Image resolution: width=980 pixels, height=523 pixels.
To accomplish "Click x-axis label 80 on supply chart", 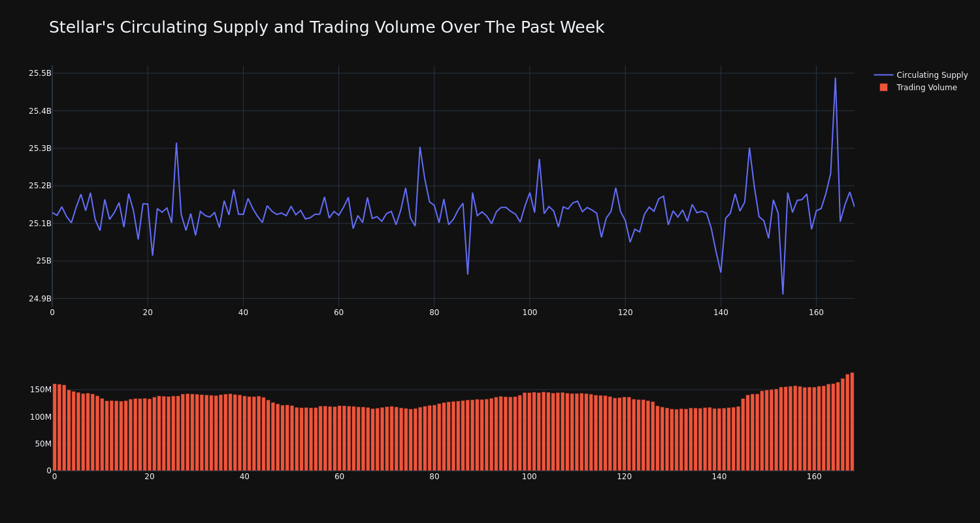I will [x=434, y=312].
